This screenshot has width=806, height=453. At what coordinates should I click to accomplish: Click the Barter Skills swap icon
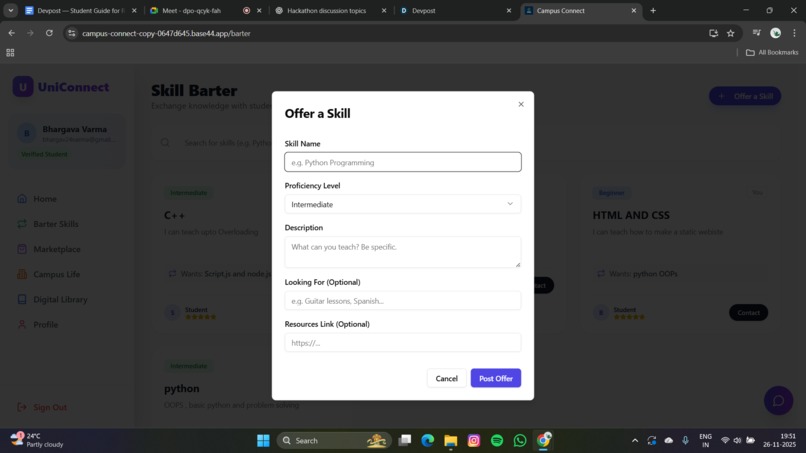(22, 224)
